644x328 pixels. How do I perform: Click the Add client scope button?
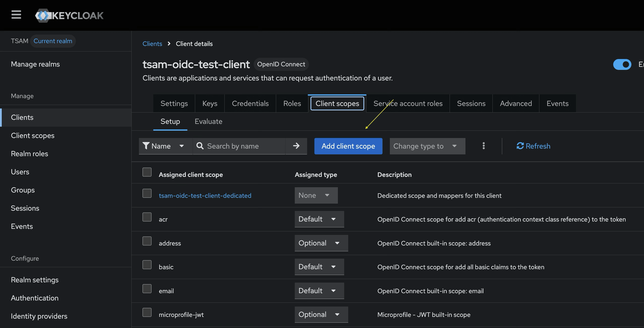(x=348, y=146)
